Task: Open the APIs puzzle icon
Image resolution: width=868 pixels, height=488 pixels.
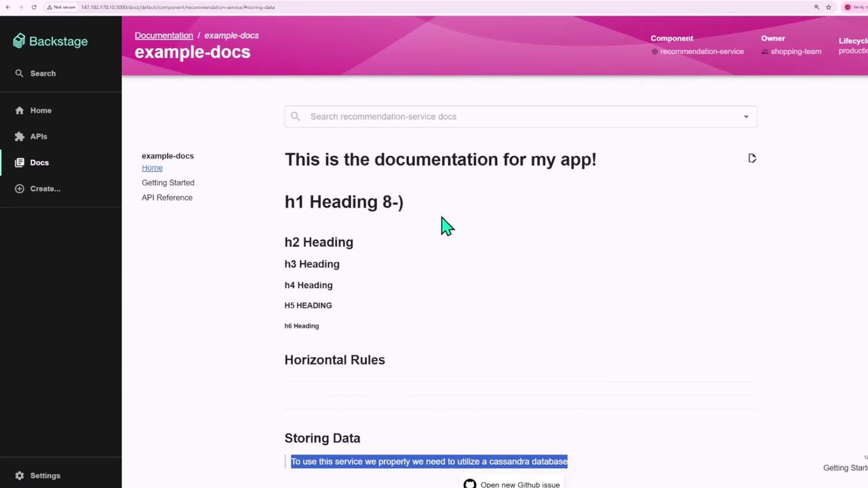Action: tap(19, 136)
